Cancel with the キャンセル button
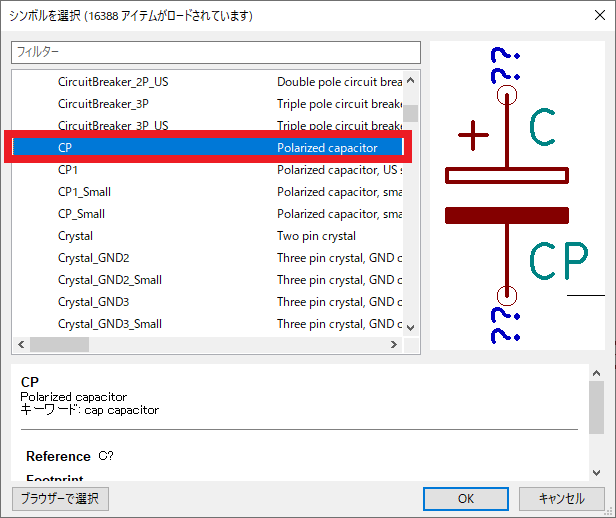616x518 pixels. click(x=561, y=498)
